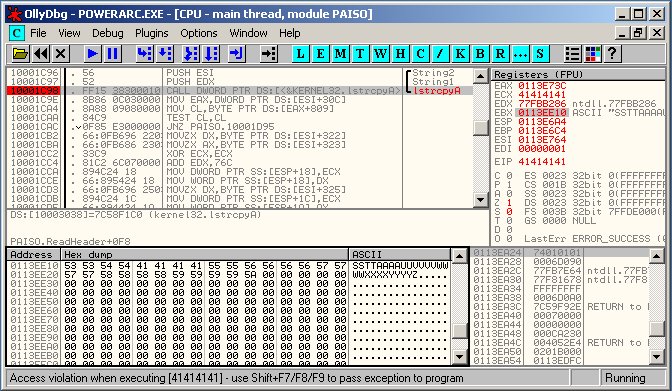Click the Open file folder icon

[x=20, y=54]
